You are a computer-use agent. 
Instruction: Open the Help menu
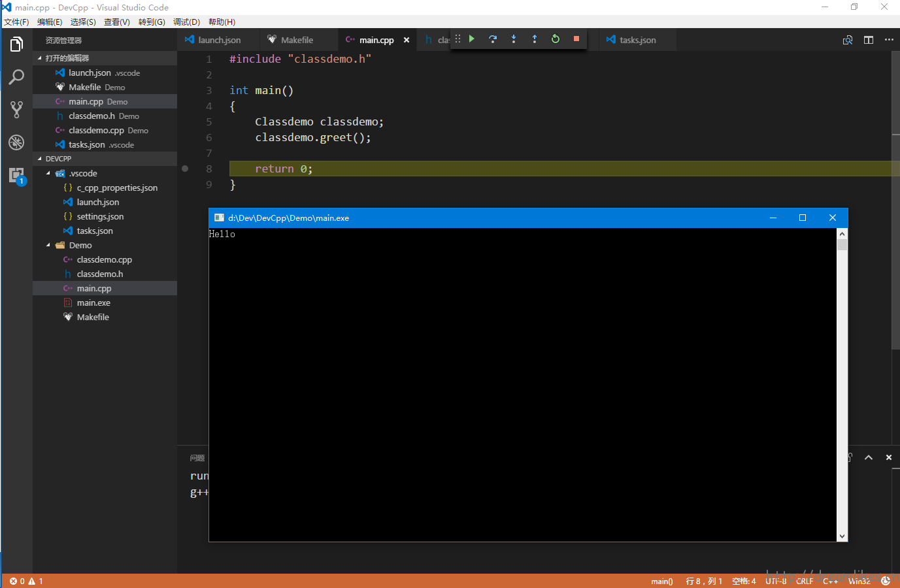click(222, 22)
